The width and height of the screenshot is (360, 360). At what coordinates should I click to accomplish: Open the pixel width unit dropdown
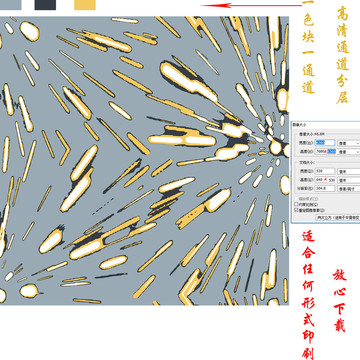point(349,143)
